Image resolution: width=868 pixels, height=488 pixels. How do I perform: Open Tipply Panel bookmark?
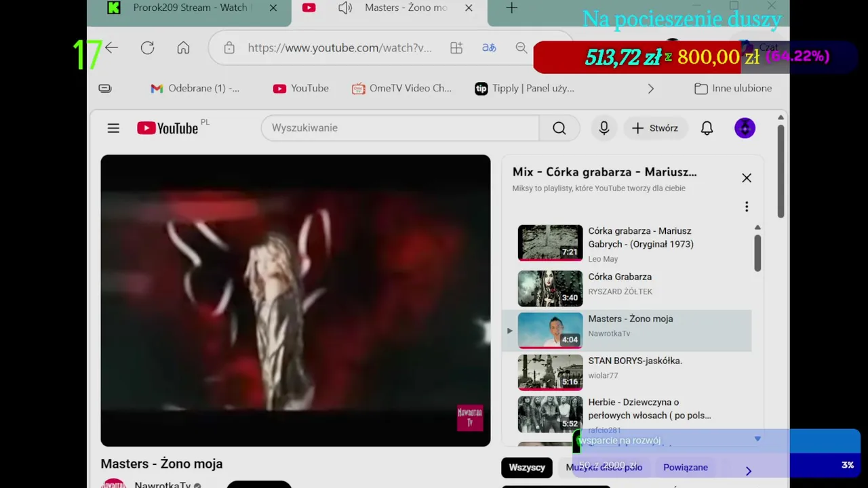coord(524,88)
